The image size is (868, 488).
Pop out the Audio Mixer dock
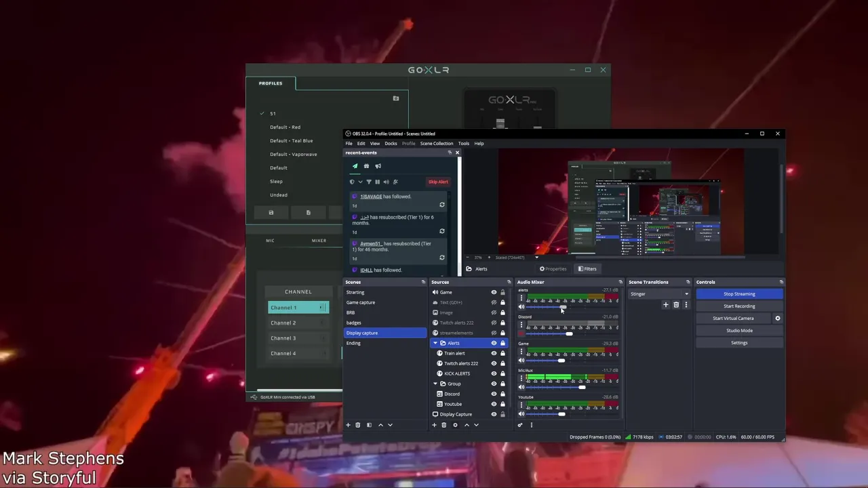(620, 282)
